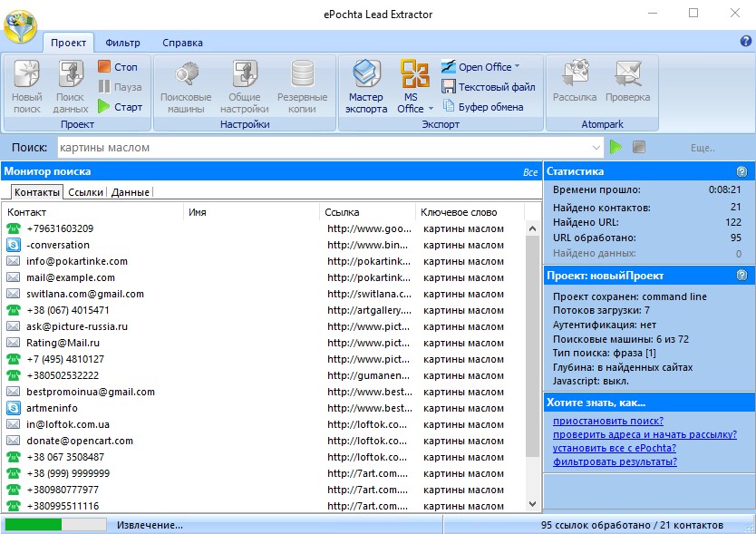The height and width of the screenshot is (534, 756).
Task: Copy results via Буфер обмена
Action: [482, 107]
